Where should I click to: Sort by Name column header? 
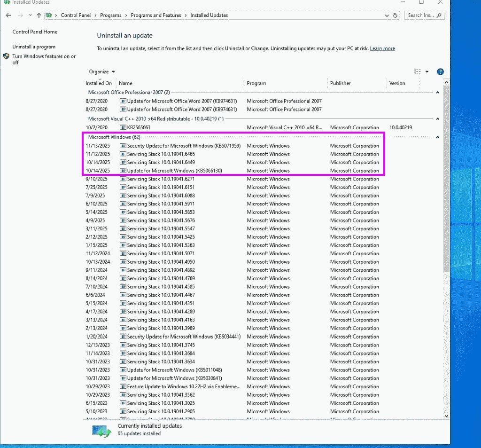(x=126, y=83)
